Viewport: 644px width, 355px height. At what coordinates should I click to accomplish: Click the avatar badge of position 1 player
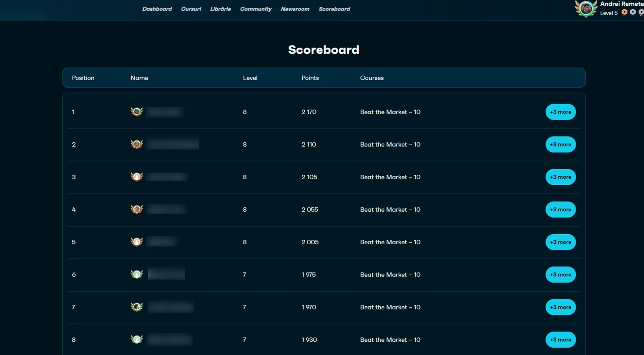137,111
